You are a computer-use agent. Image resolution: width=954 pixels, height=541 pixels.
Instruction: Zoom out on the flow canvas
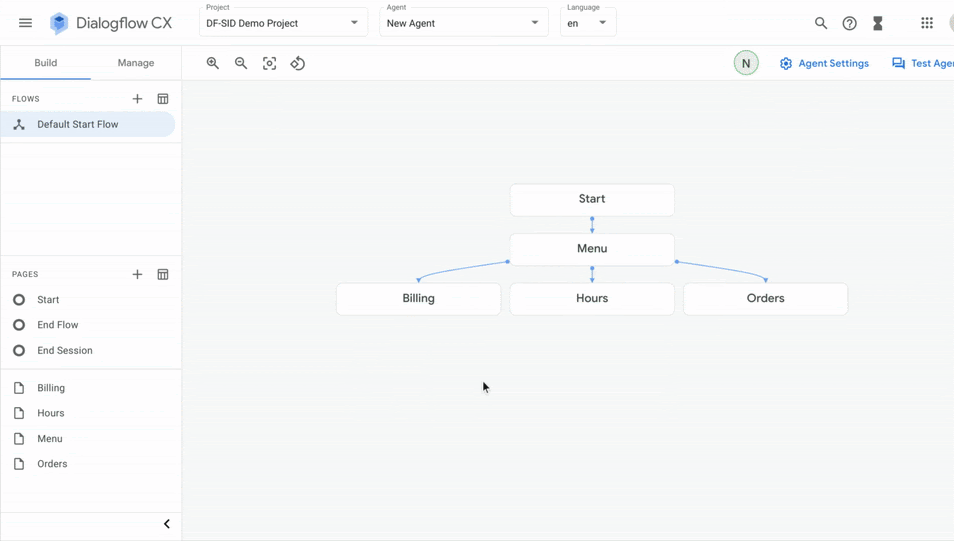pos(241,63)
